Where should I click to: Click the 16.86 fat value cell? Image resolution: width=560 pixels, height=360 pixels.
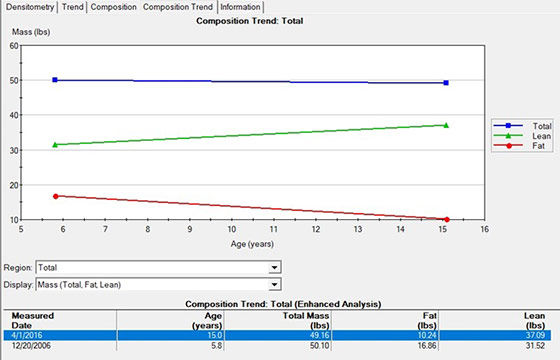(x=427, y=346)
